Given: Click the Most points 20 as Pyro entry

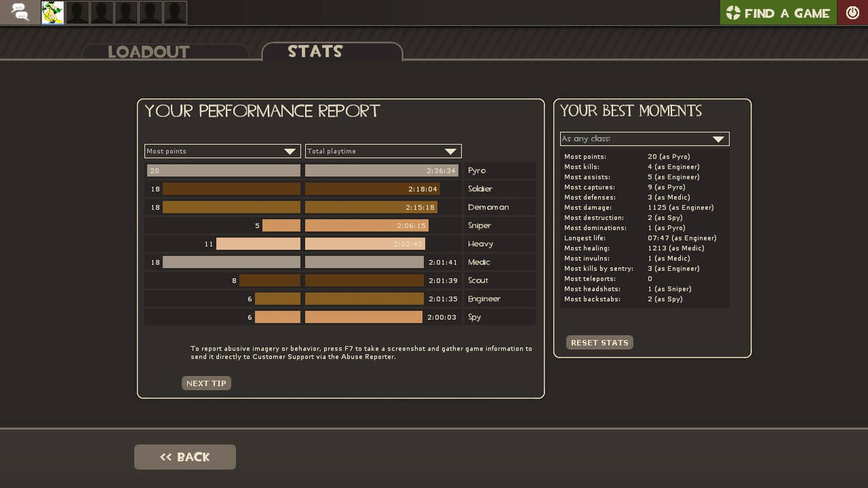Looking at the screenshot, I should point(627,157).
